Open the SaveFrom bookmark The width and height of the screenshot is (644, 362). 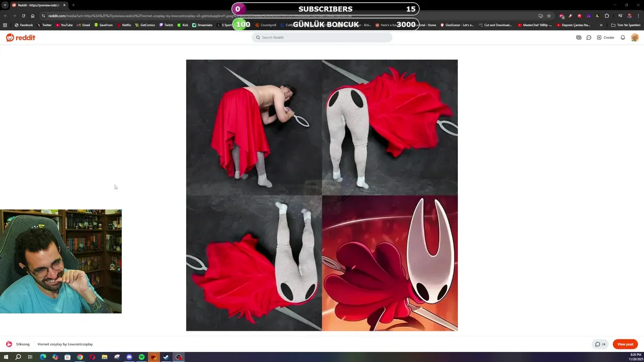tap(103, 25)
